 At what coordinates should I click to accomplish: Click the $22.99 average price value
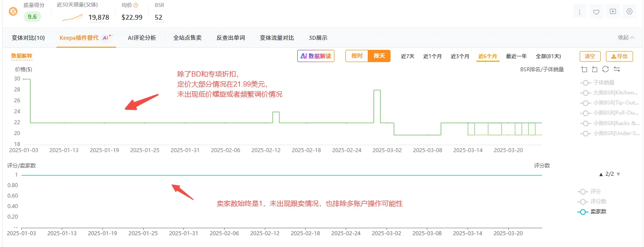132,17
